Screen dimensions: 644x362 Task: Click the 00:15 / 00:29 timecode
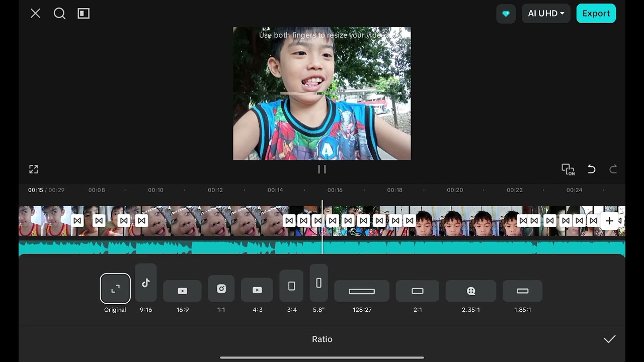click(46, 190)
